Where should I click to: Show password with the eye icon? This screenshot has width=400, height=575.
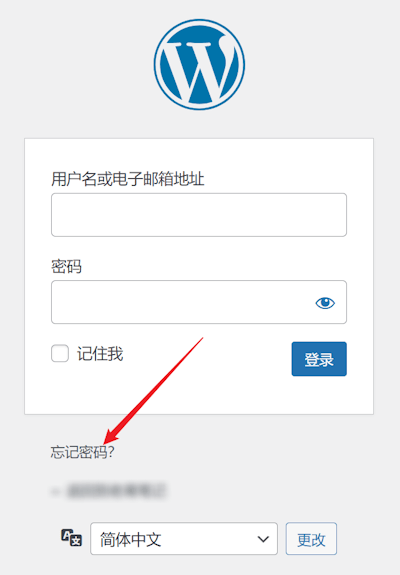pyautogui.click(x=325, y=303)
